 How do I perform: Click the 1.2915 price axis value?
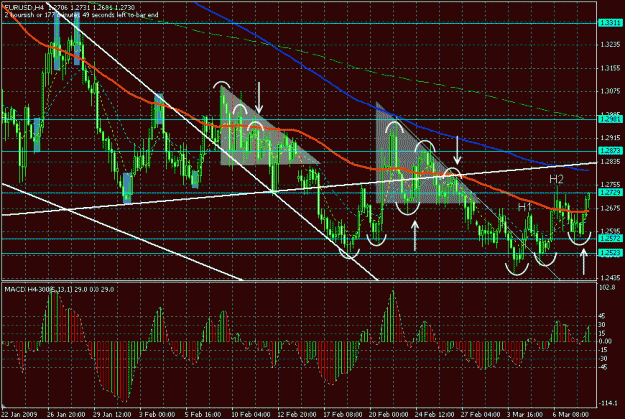coord(610,138)
